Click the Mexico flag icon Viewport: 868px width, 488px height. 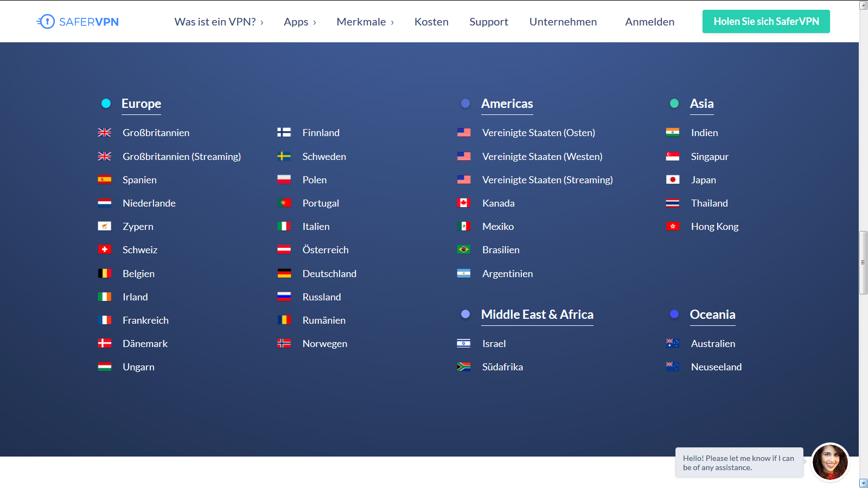click(464, 226)
